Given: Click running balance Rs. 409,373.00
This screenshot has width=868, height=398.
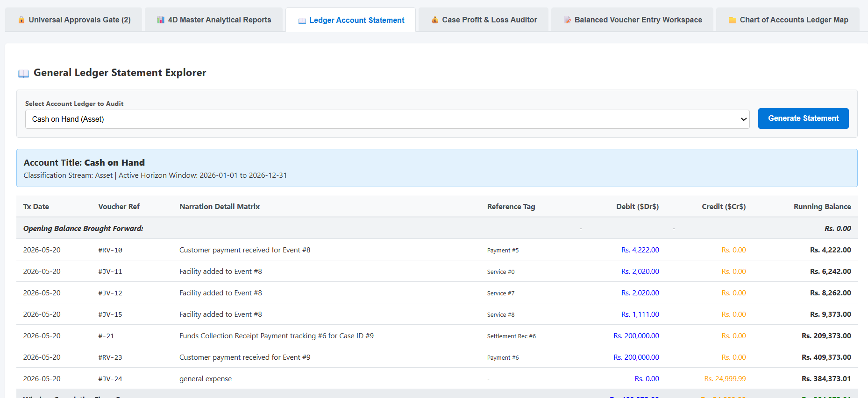Looking at the screenshot, I should 826,357.
